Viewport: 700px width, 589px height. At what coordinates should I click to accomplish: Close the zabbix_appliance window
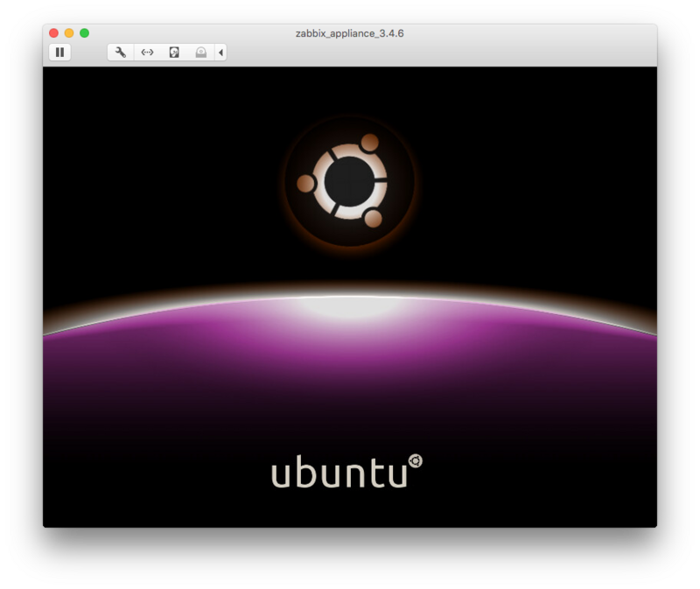[54, 33]
